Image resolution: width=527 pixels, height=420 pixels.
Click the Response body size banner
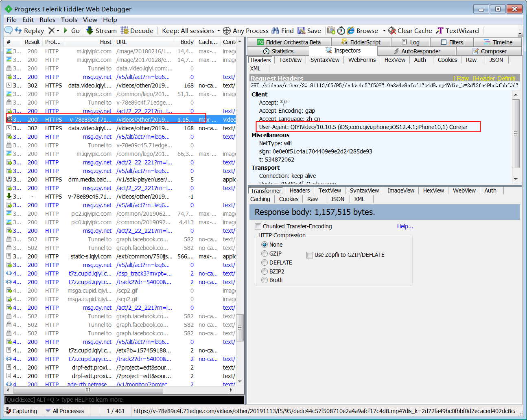tap(385, 212)
